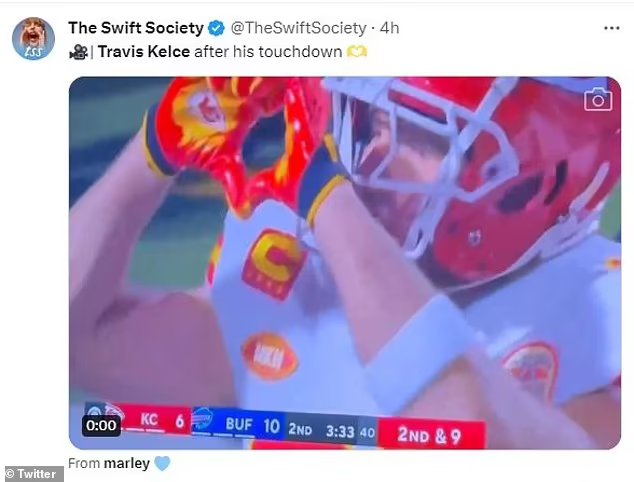The image size is (634, 482).
Task: Click the marley credit name
Action: tap(127, 463)
